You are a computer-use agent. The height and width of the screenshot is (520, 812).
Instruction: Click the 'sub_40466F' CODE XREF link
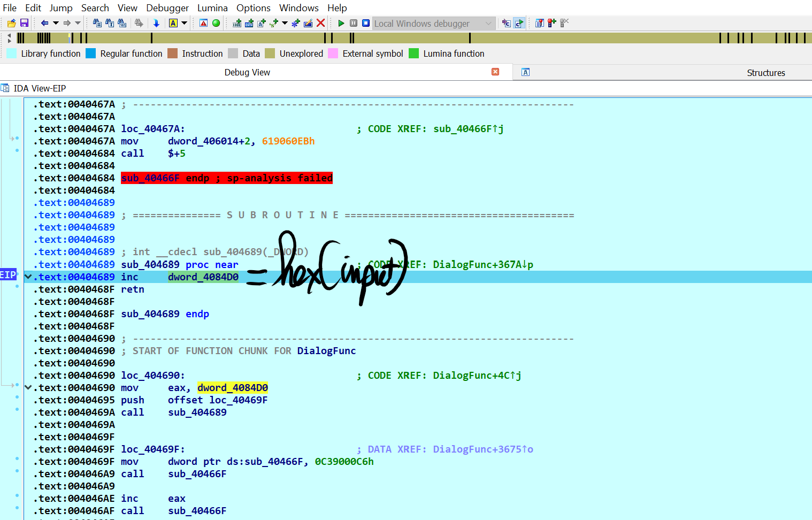click(469, 129)
